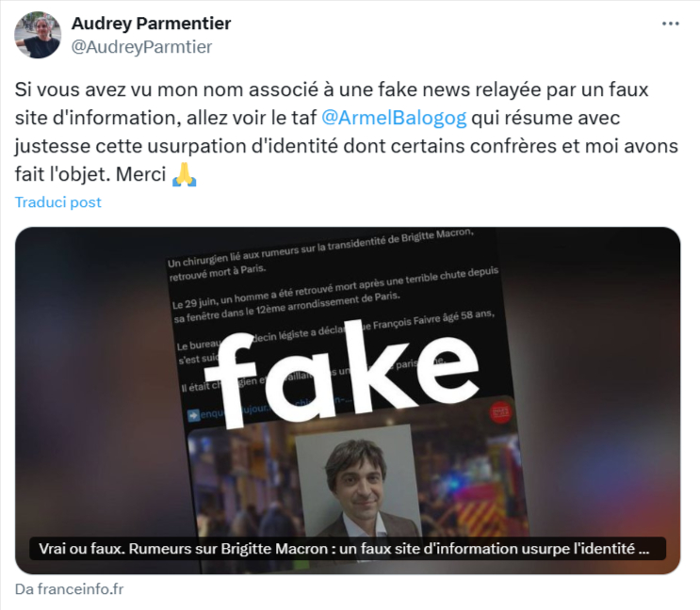Viewport: 700px width, 610px height.
Task: Open the Da franceinfo.fr source link
Action: click(69, 589)
